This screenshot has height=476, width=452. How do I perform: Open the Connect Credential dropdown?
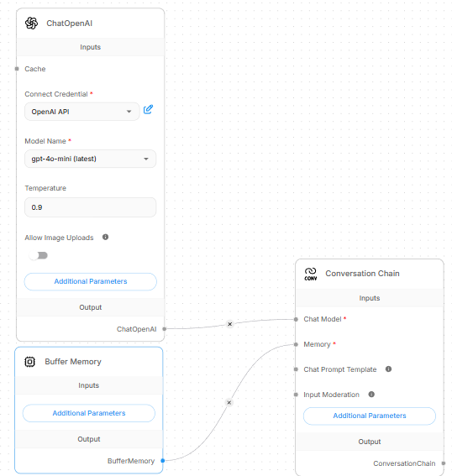click(x=82, y=112)
